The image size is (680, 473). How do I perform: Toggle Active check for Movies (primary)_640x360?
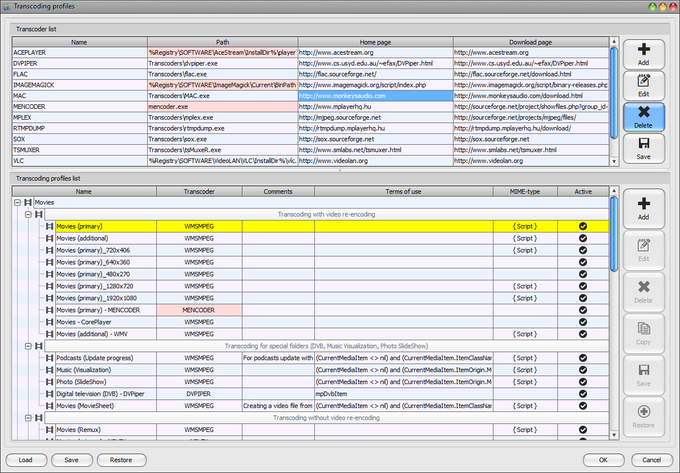(583, 262)
